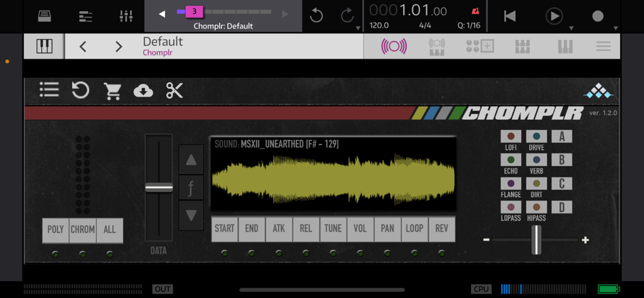The width and height of the screenshot is (644, 298).
Task: Select the LOOP parameter tab
Action: point(414,228)
